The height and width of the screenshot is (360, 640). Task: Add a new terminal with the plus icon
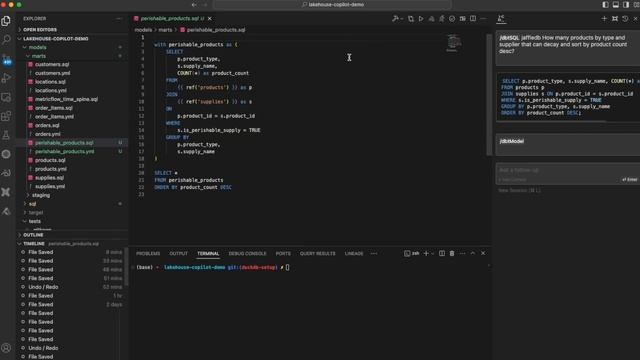[x=426, y=253]
